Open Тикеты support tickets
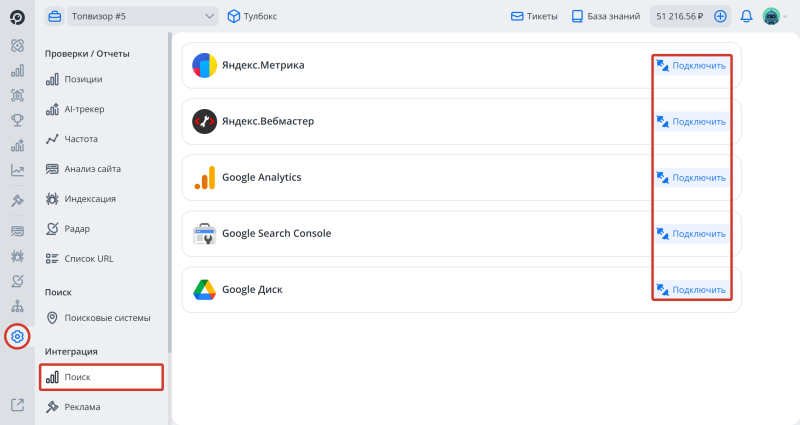This screenshot has width=800, height=425. coord(534,16)
